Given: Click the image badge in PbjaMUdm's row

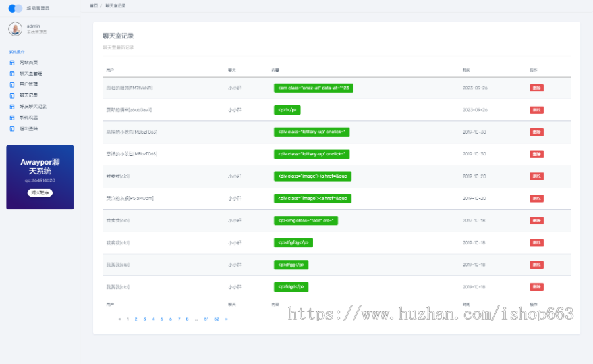Looking at the screenshot, I should tap(313, 198).
